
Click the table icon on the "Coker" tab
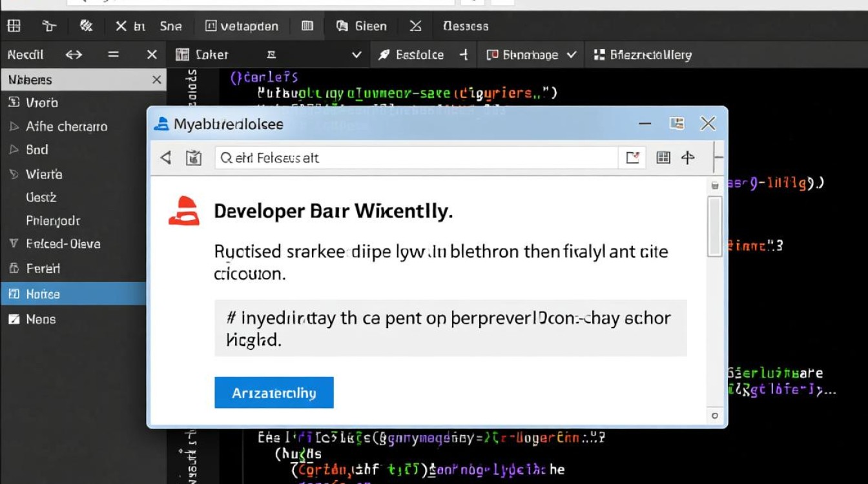pyautogui.click(x=182, y=55)
